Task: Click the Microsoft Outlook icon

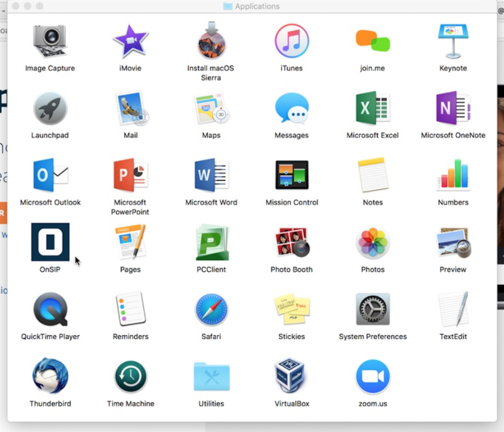Action: (51, 175)
